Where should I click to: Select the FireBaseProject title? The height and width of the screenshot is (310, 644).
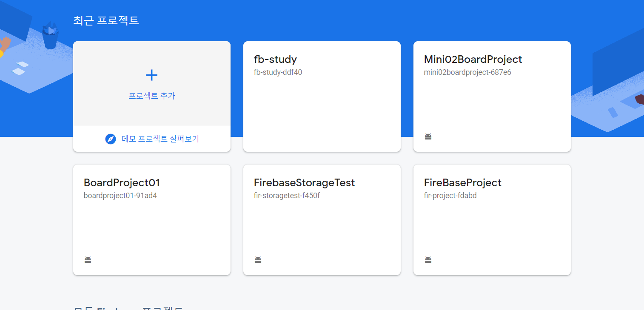click(463, 183)
